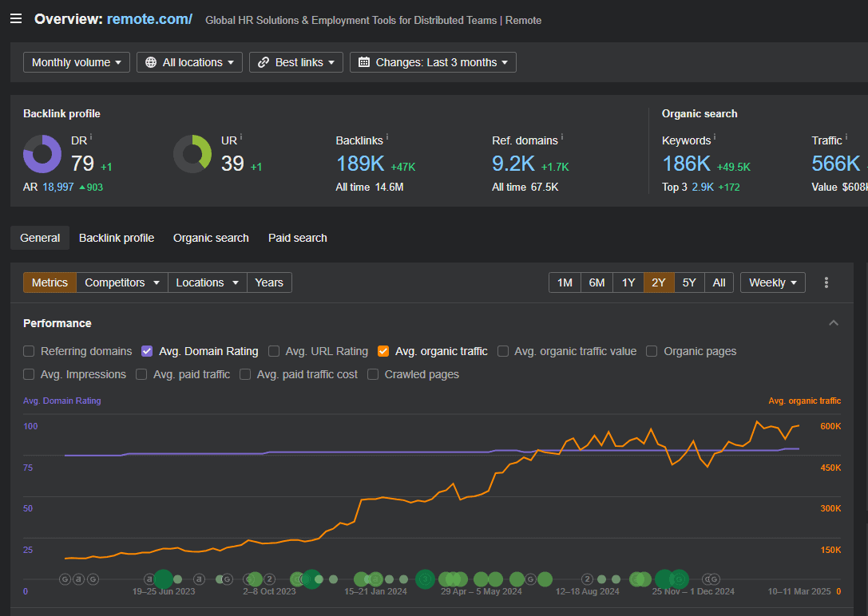The height and width of the screenshot is (616, 868).
Task: Disable Avg. organic traffic checkbox
Action: click(x=383, y=351)
